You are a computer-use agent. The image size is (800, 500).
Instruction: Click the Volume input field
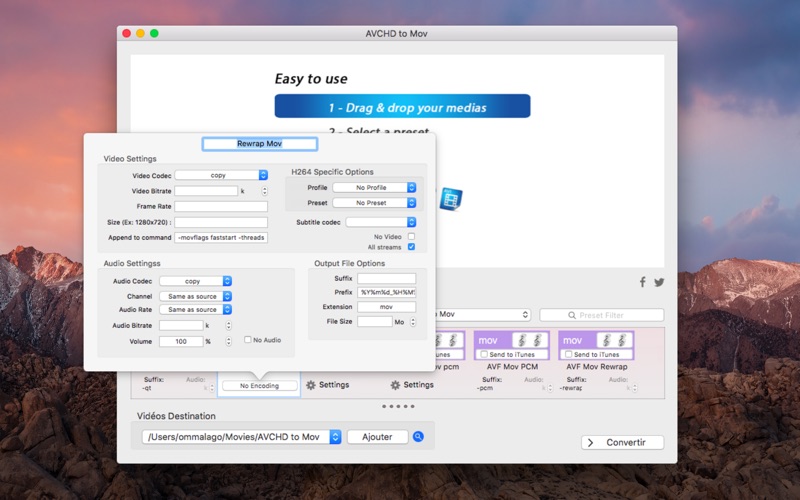point(181,341)
